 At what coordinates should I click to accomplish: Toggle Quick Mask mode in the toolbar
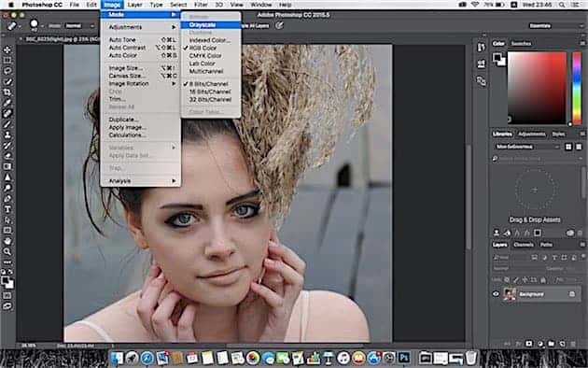click(x=7, y=296)
